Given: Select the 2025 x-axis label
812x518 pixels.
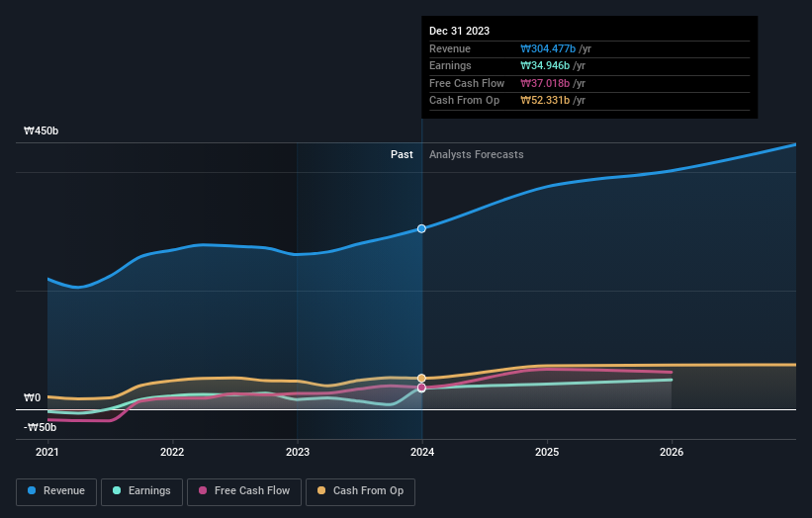Looking at the screenshot, I should [x=547, y=453].
